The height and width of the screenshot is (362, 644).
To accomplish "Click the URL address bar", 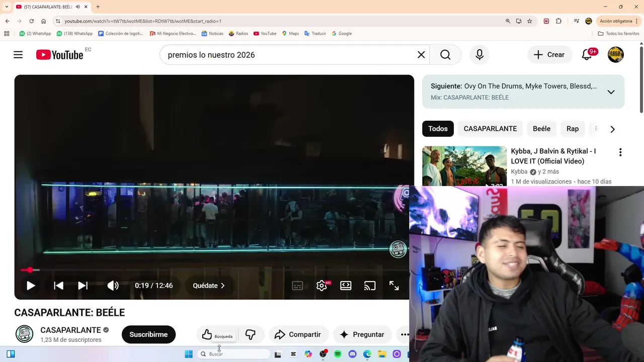I will (282, 21).
